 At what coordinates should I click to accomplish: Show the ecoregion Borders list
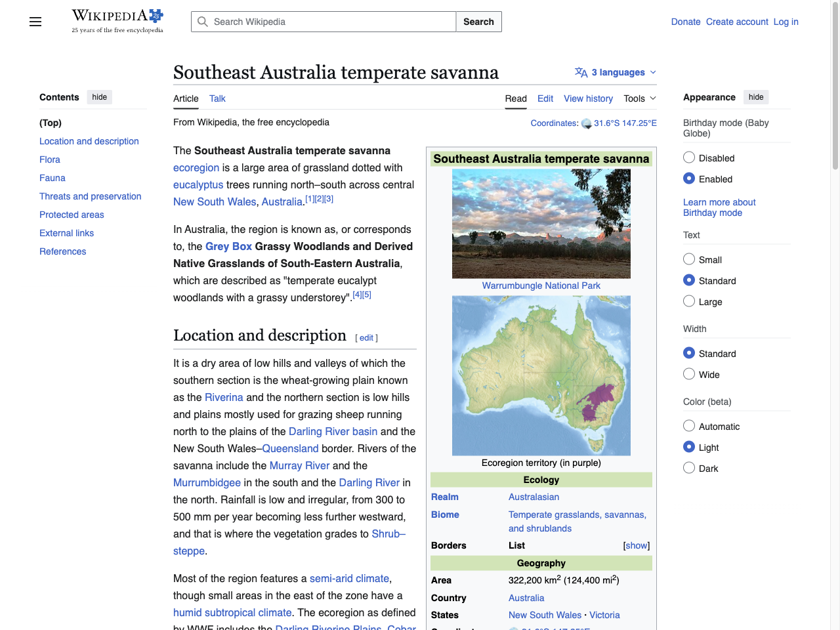pyautogui.click(x=635, y=545)
